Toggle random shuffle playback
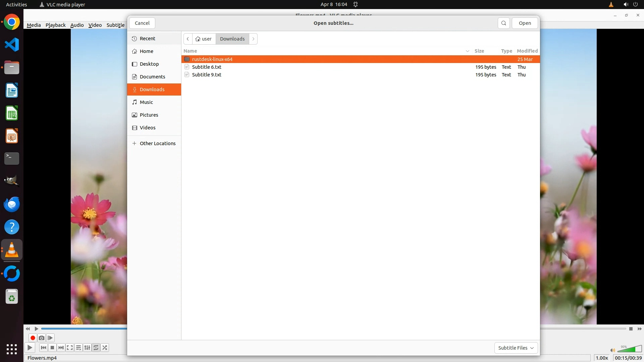644x362 pixels. [x=105, y=348]
